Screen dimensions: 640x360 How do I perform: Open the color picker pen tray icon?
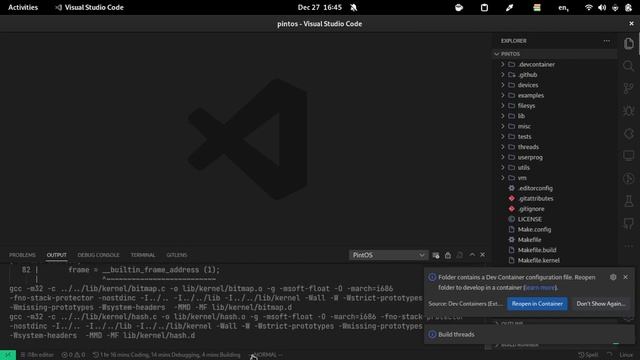tap(509, 7)
